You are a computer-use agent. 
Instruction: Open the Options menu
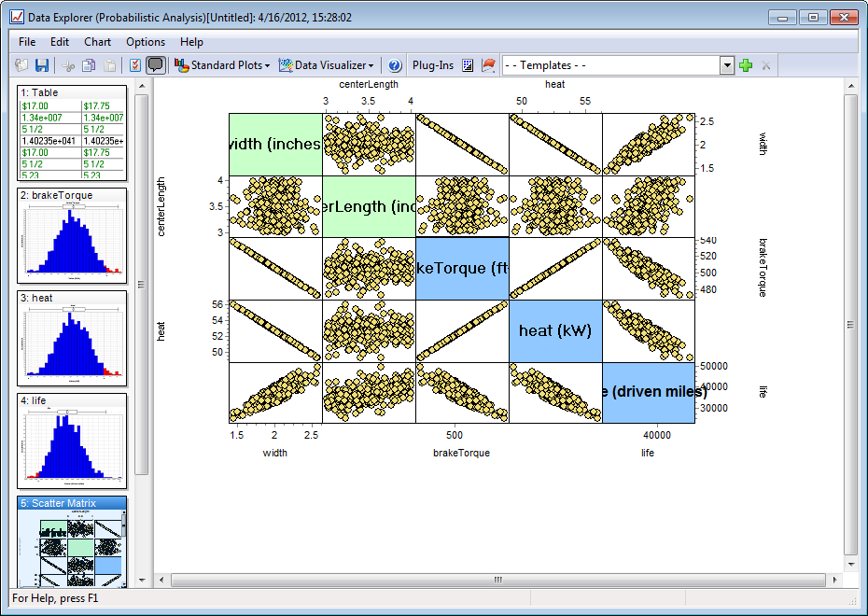coord(146,42)
